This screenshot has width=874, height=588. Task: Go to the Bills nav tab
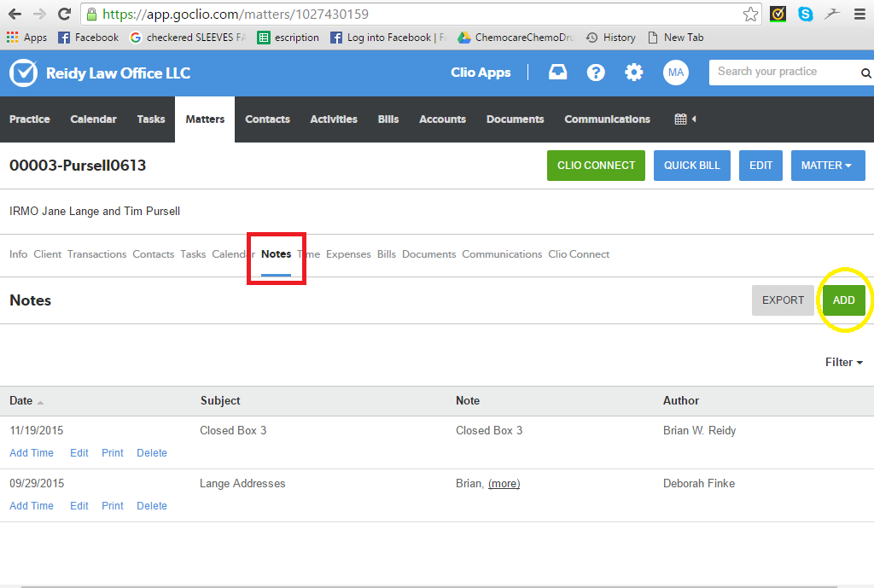point(388,119)
